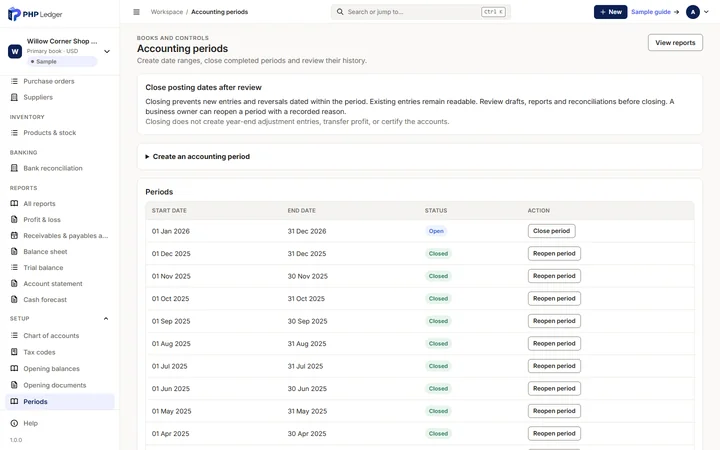720x450 pixels.
Task: Click the Receivables & payables icon
Action: [x=14, y=236]
